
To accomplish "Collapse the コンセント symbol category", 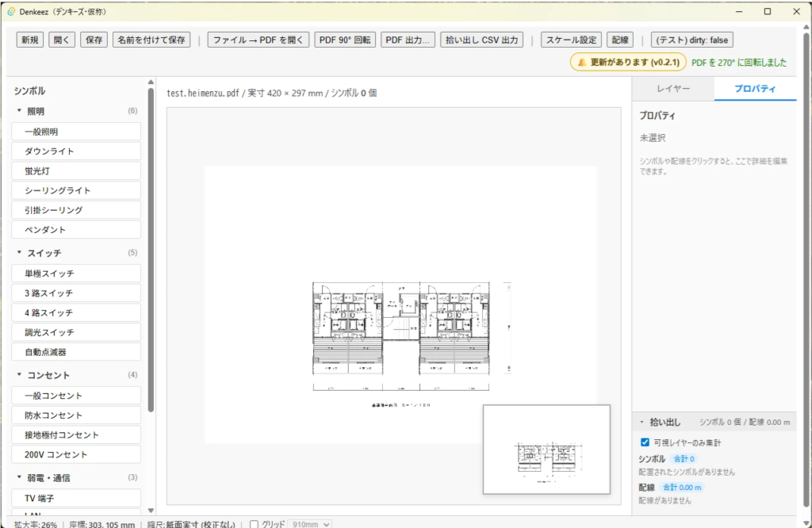I will 19,375.
